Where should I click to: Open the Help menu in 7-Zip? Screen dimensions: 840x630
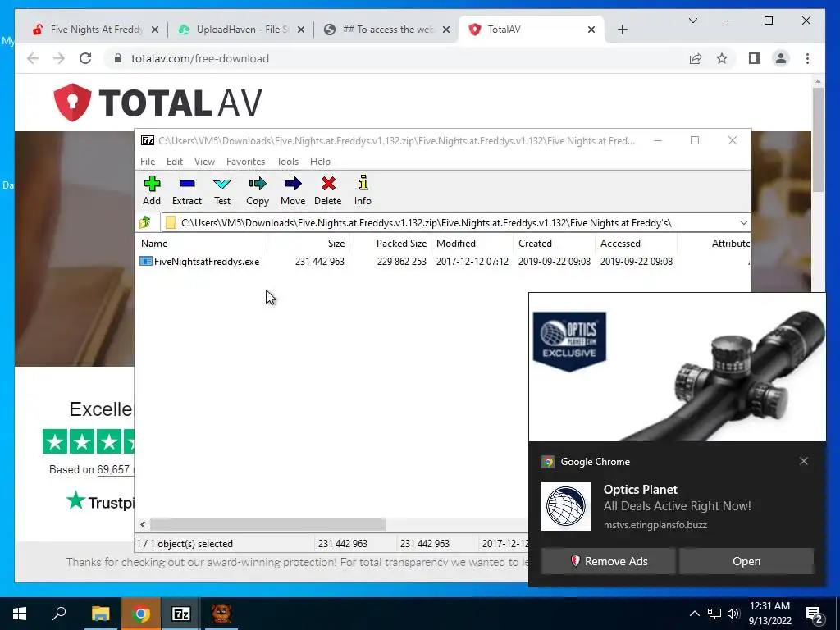coord(320,162)
